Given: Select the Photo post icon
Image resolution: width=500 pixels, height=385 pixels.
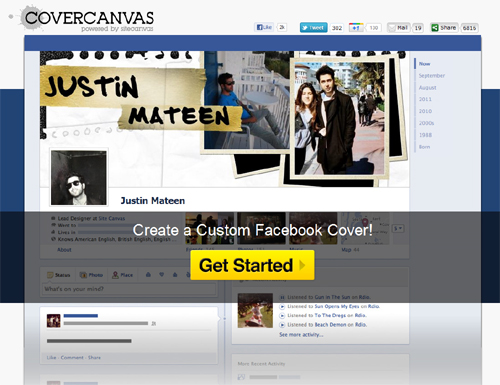Looking at the screenshot, I should (91, 275).
